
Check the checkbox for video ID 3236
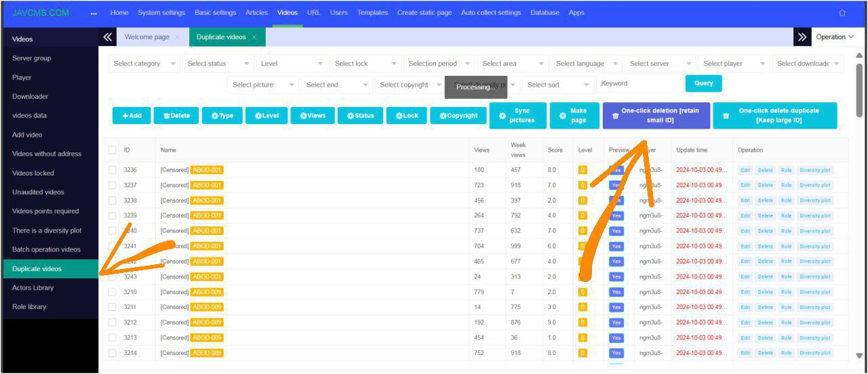(113, 170)
